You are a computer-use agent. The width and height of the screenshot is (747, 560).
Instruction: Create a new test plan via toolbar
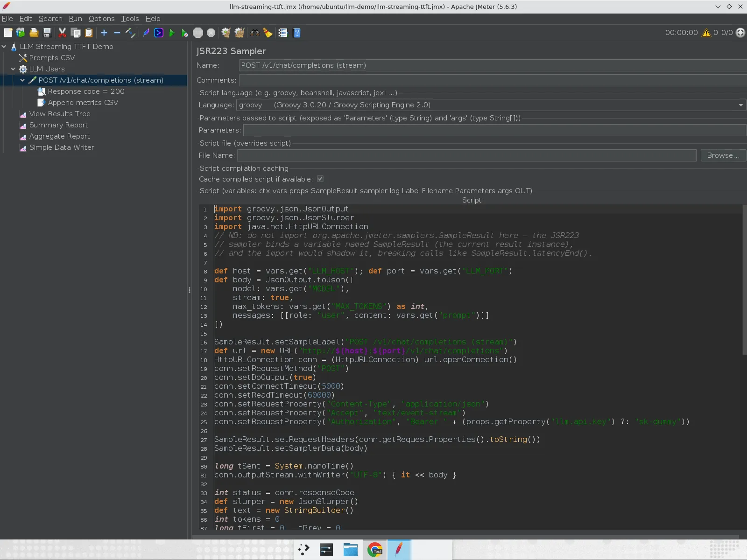(x=8, y=33)
